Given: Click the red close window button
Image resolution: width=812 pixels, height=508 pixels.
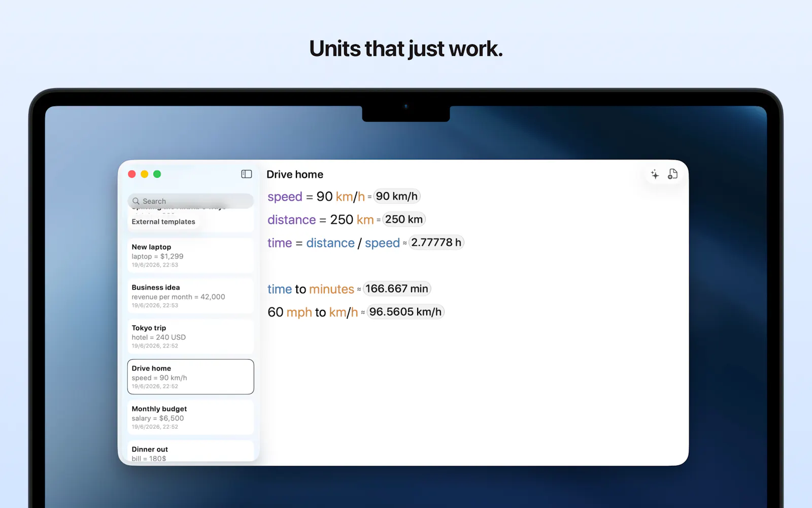Looking at the screenshot, I should point(132,174).
